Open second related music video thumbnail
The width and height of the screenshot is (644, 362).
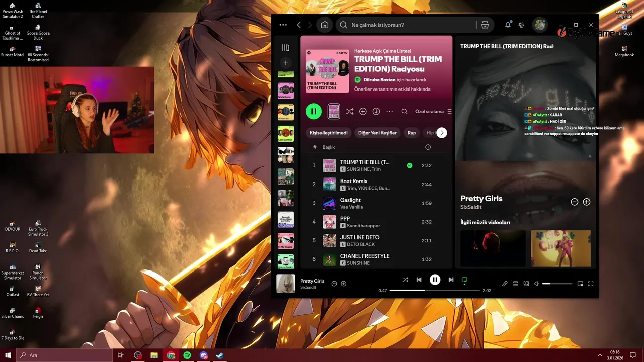tap(560, 248)
